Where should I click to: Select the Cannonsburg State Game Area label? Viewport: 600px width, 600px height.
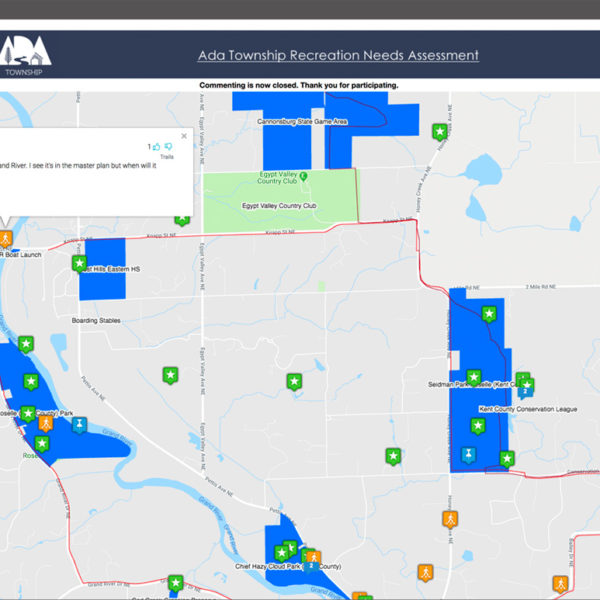click(x=301, y=121)
